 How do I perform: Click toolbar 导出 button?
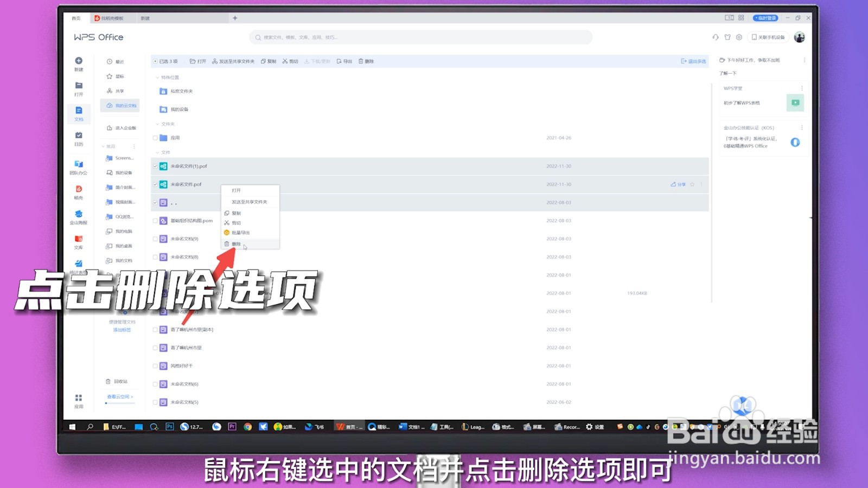coord(344,61)
